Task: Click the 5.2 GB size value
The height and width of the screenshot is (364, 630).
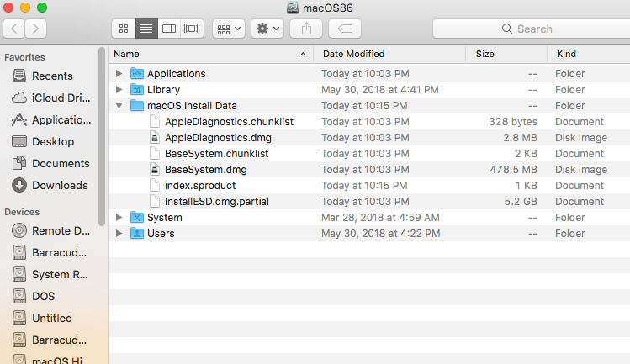Action: click(x=521, y=202)
